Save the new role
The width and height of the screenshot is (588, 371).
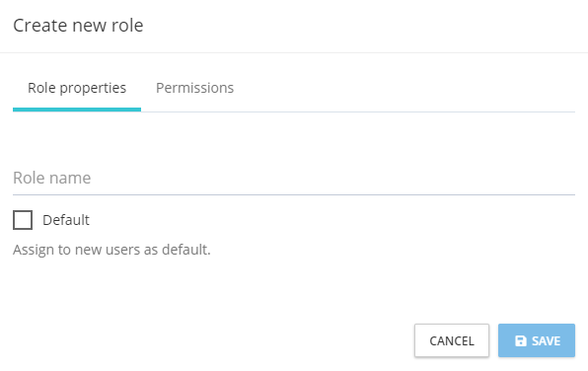point(537,340)
